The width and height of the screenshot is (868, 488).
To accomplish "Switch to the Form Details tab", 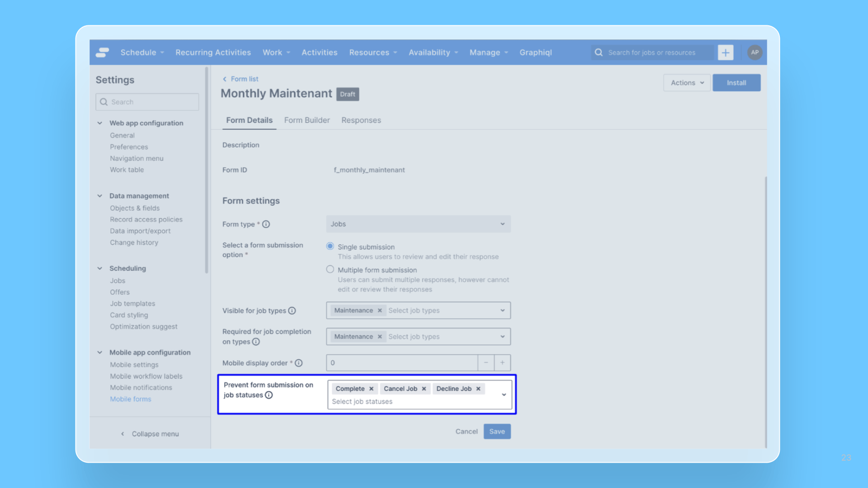I will pos(249,120).
